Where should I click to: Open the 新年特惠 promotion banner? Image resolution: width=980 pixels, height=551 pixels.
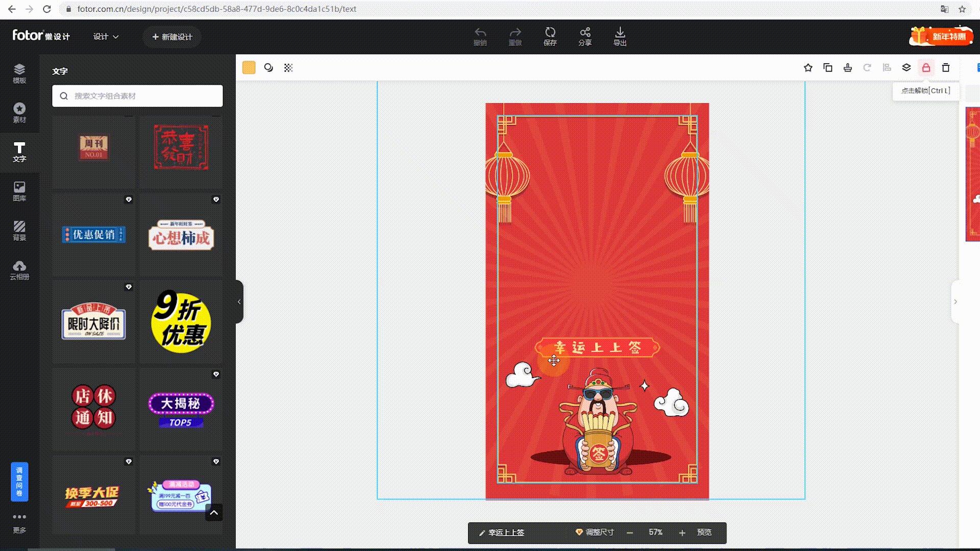[x=941, y=36]
